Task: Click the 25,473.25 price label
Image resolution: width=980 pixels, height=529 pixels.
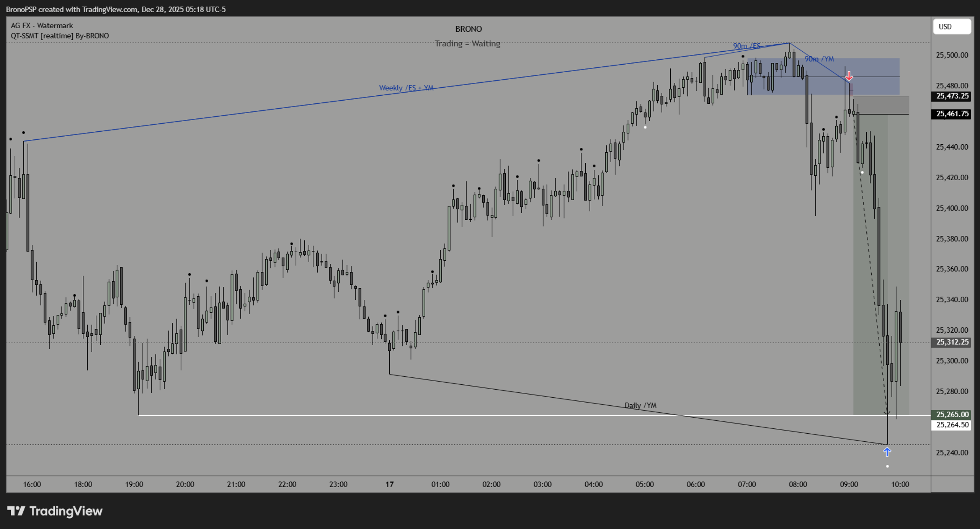Action: click(x=951, y=96)
